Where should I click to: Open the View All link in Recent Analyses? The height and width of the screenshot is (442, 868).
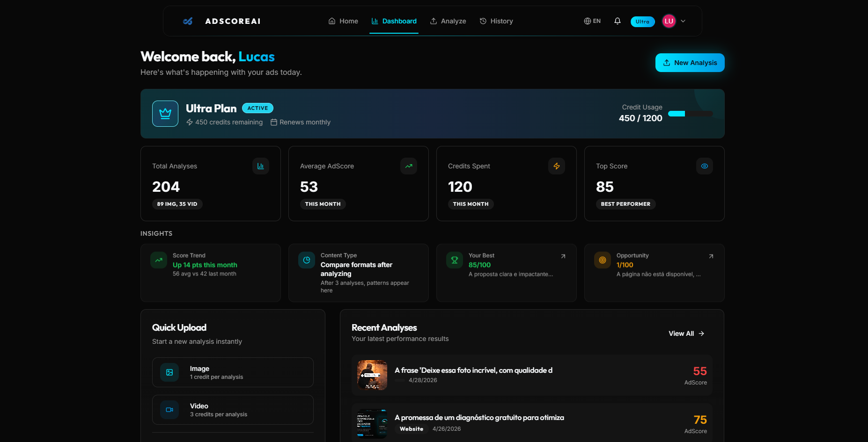686,333
